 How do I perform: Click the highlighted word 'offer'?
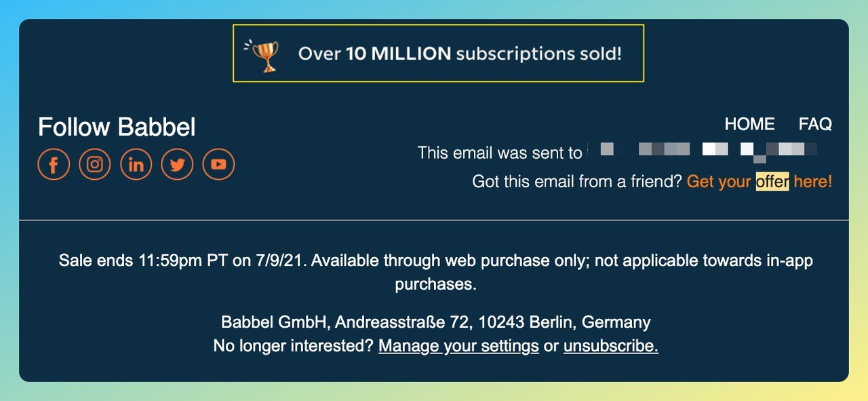point(772,182)
